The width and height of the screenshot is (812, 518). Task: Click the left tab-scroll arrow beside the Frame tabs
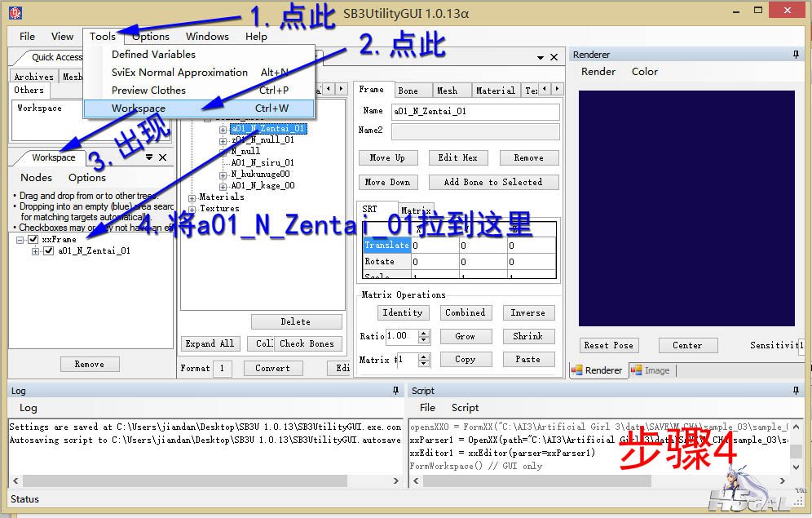pos(545,89)
